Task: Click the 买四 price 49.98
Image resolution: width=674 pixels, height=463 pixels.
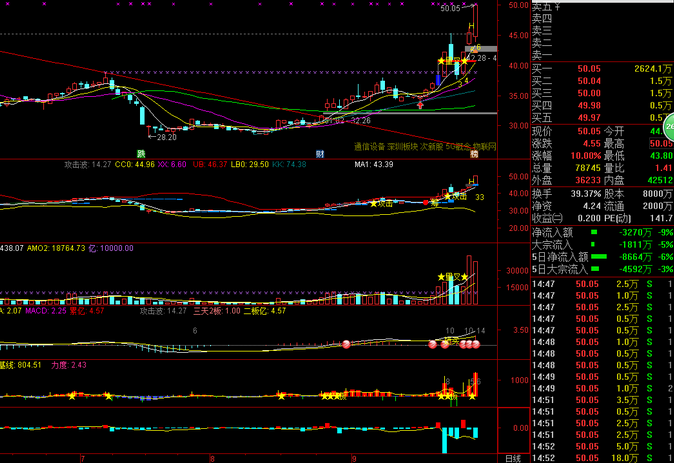Action: (x=589, y=105)
